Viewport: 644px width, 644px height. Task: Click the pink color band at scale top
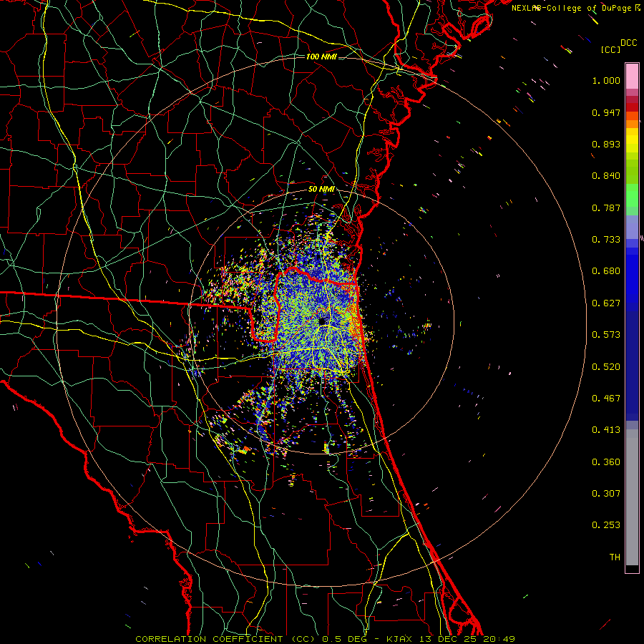coord(632,76)
